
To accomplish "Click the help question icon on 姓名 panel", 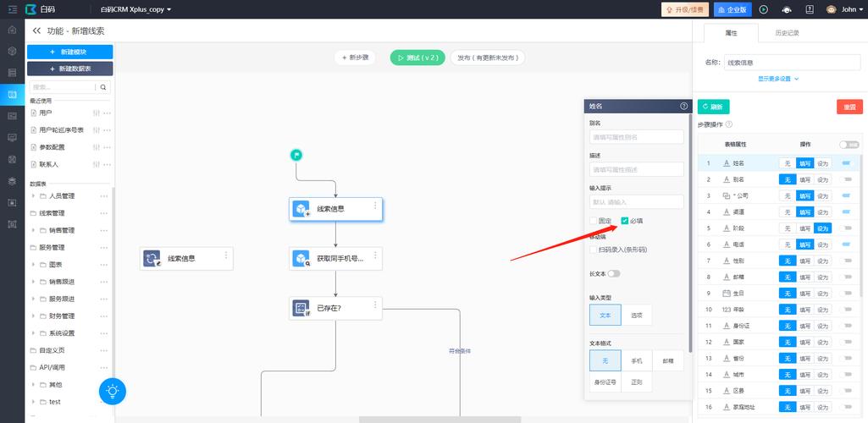I will coord(683,106).
